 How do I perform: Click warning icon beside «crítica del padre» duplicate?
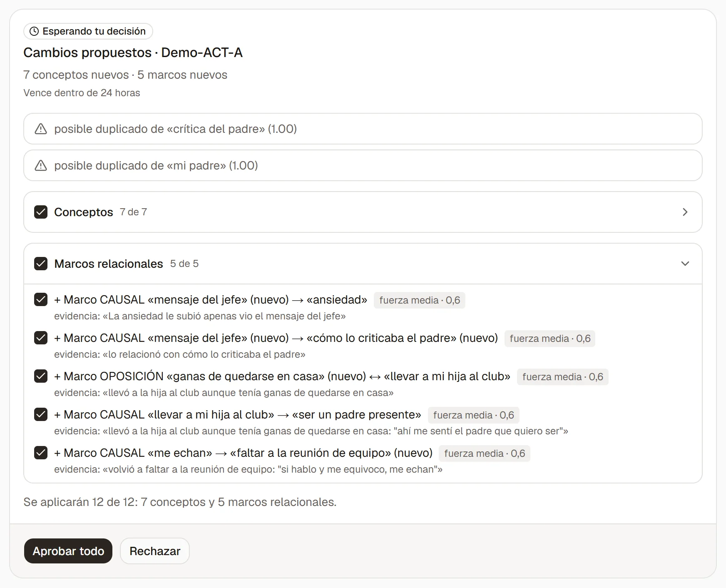click(x=41, y=129)
